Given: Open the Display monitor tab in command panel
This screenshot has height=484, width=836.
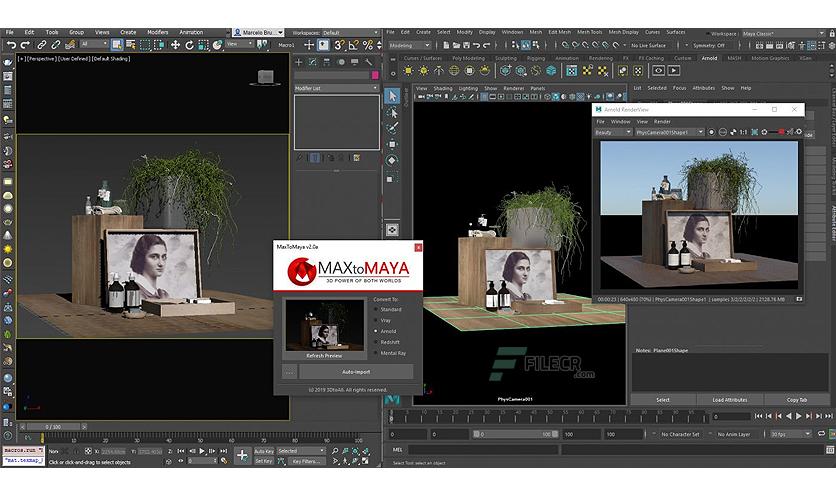Looking at the screenshot, I should (x=355, y=62).
